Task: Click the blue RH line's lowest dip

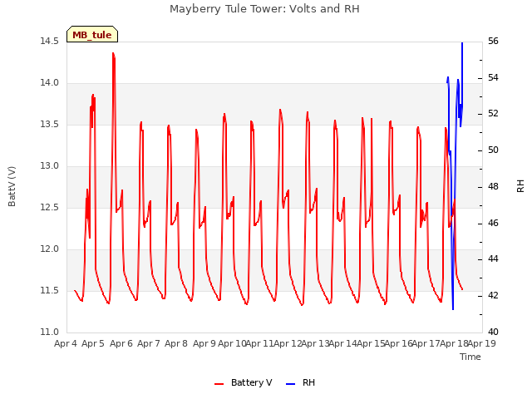Action: (x=453, y=308)
